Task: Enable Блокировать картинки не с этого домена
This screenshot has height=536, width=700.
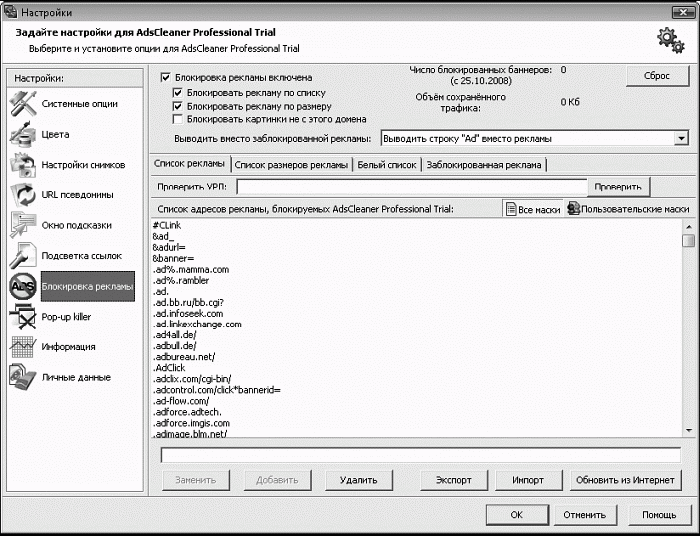Action: pos(178,119)
